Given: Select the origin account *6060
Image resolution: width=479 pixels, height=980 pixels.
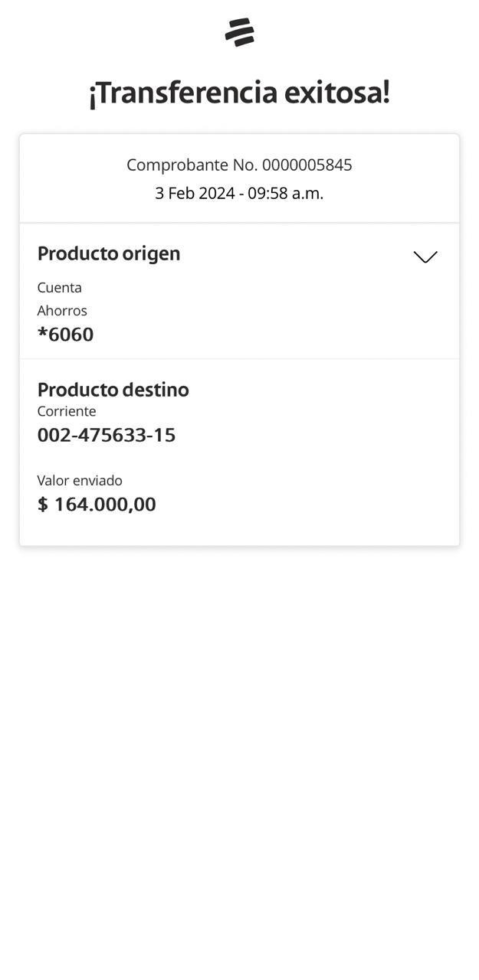Looking at the screenshot, I should pyautogui.click(x=66, y=335).
